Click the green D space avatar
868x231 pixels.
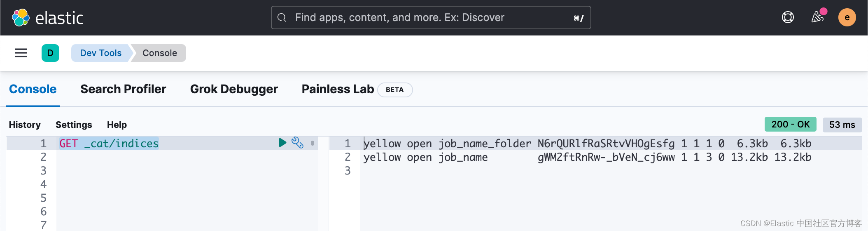point(50,53)
